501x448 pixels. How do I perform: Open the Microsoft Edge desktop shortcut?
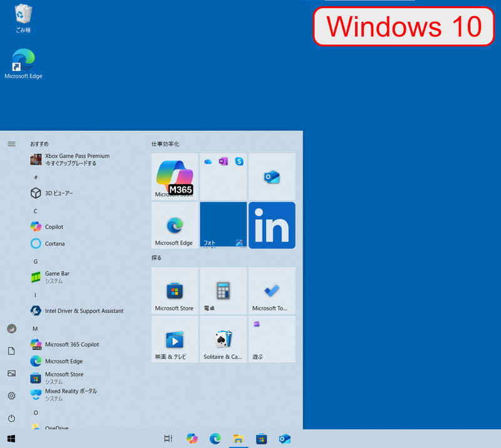pyautogui.click(x=23, y=64)
